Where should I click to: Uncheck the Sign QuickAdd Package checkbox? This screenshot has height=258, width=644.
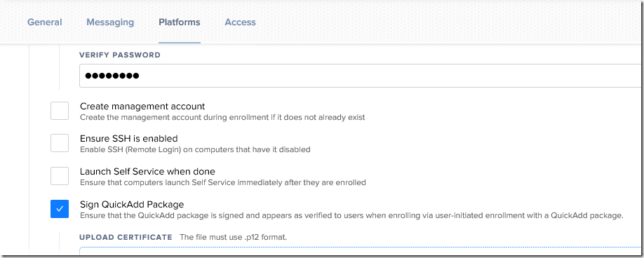(x=60, y=209)
